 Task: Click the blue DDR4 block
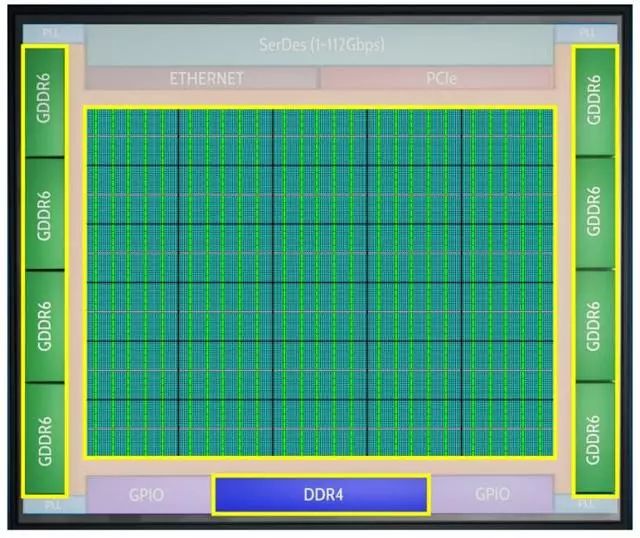321,494
